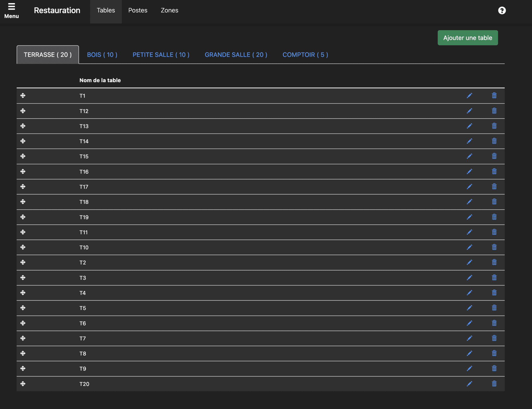This screenshot has height=409, width=532.
Task: Grab the move handle for T20
Action: click(23, 384)
